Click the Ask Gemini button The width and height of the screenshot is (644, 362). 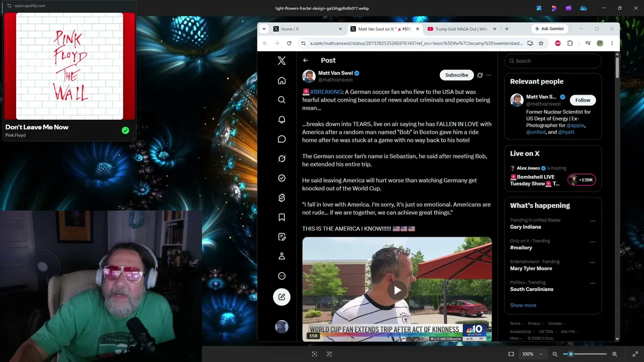(x=549, y=29)
